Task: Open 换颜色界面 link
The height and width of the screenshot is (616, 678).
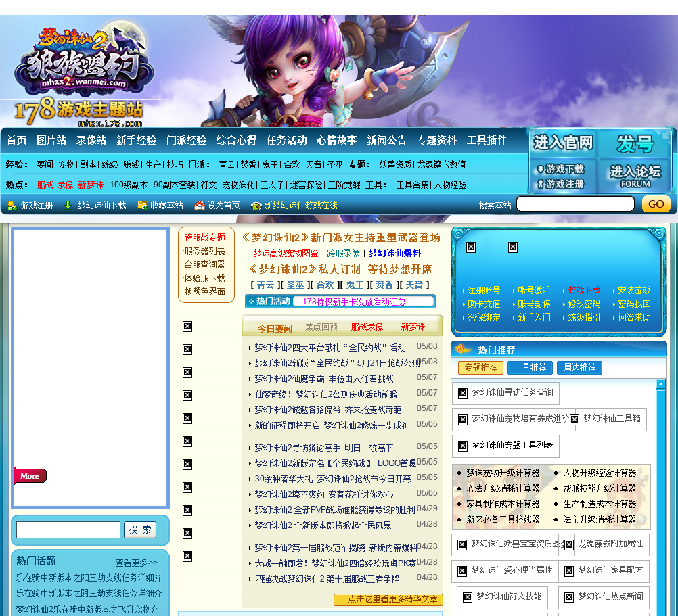Action: coord(204,291)
